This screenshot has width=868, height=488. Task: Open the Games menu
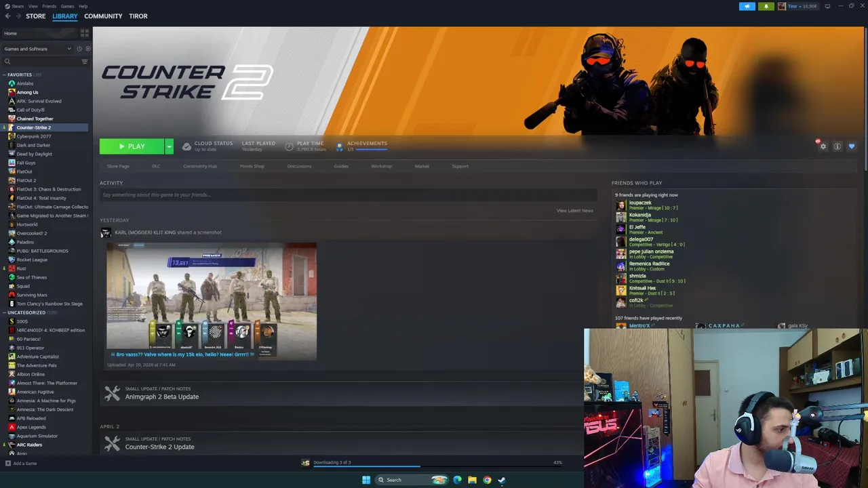click(67, 6)
